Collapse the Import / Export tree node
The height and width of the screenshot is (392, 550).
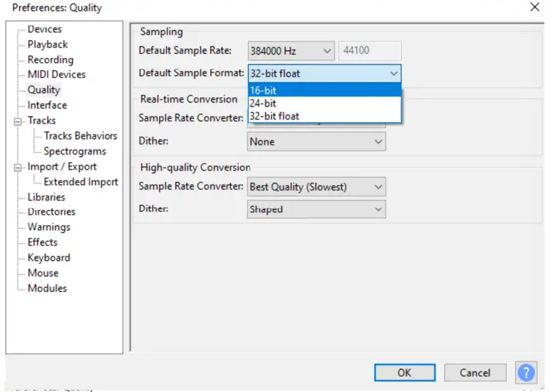(x=18, y=167)
